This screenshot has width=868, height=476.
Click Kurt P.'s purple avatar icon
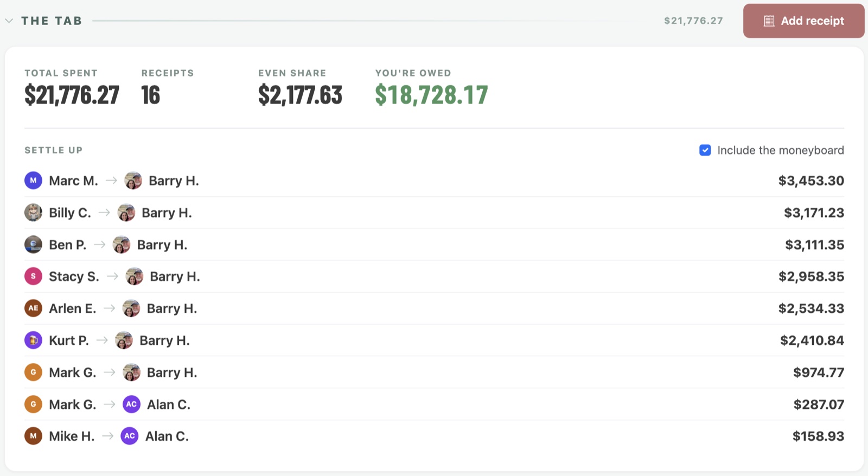[33, 340]
